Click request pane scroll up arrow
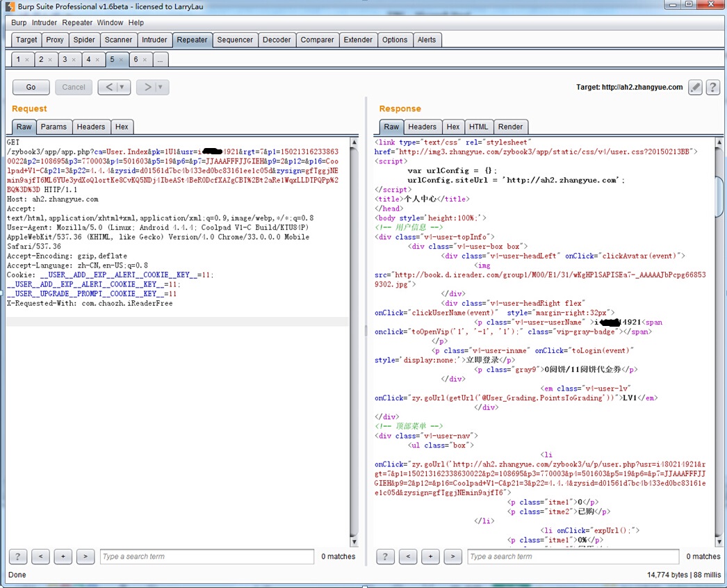 click(x=354, y=142)
